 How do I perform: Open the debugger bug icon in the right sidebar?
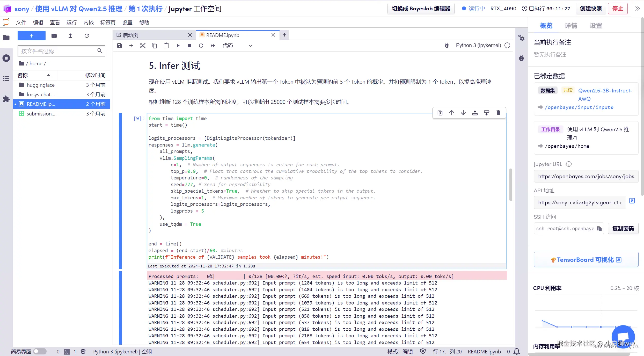(x=521, y=58)
